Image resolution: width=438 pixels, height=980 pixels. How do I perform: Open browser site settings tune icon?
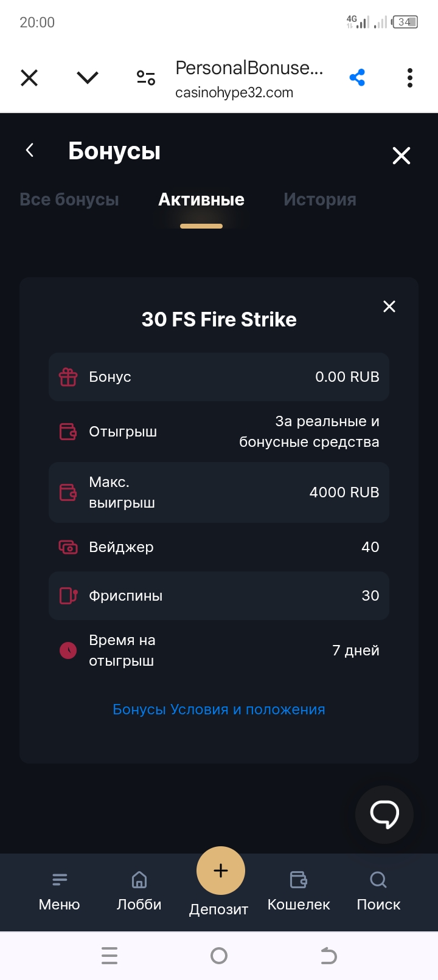tap(146, 78)
